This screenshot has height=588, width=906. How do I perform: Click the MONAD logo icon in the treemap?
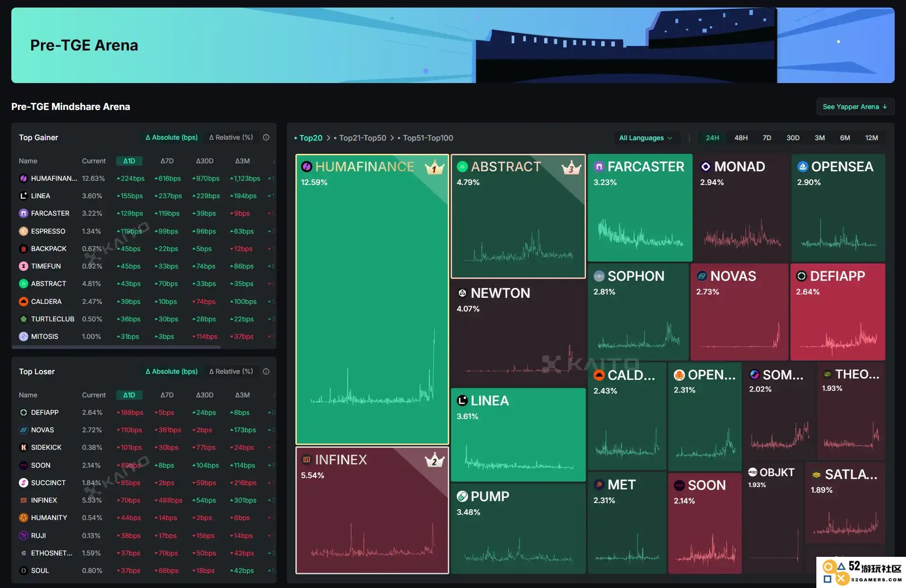(706, 167)
